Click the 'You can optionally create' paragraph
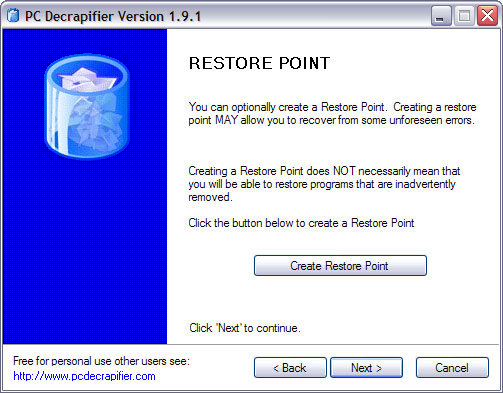The height and width of the screenshot is (393, 503). click(332, 113)
